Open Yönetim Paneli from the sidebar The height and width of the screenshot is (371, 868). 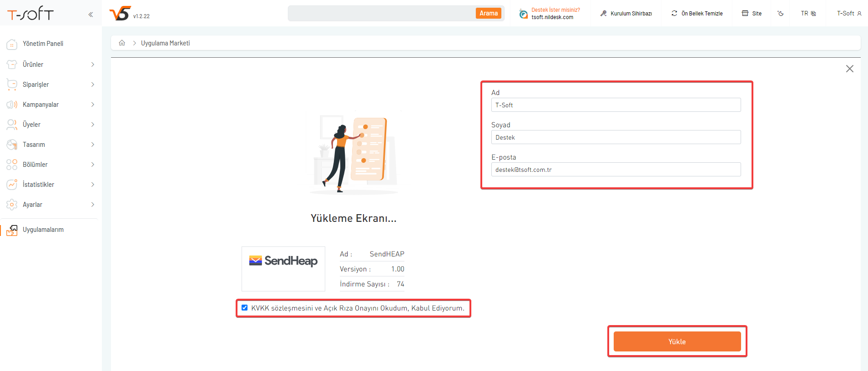(x=43, y=44)
